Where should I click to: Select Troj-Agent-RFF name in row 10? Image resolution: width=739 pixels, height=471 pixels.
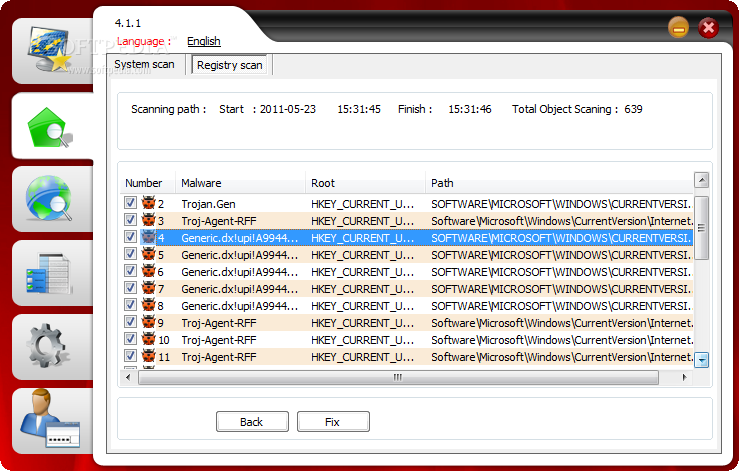[219, 339]
